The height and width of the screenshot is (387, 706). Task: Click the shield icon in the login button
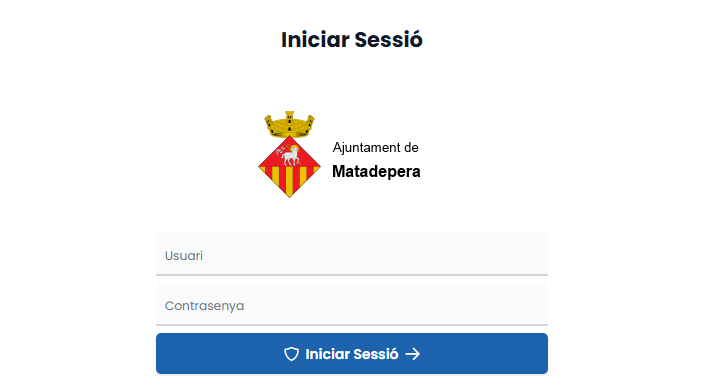coord(291,354)
